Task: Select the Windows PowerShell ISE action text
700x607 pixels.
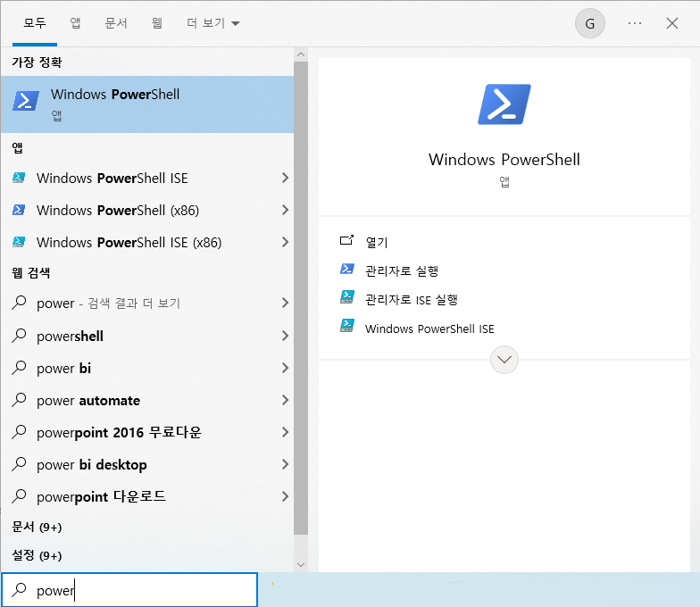Action: (429, 328)
